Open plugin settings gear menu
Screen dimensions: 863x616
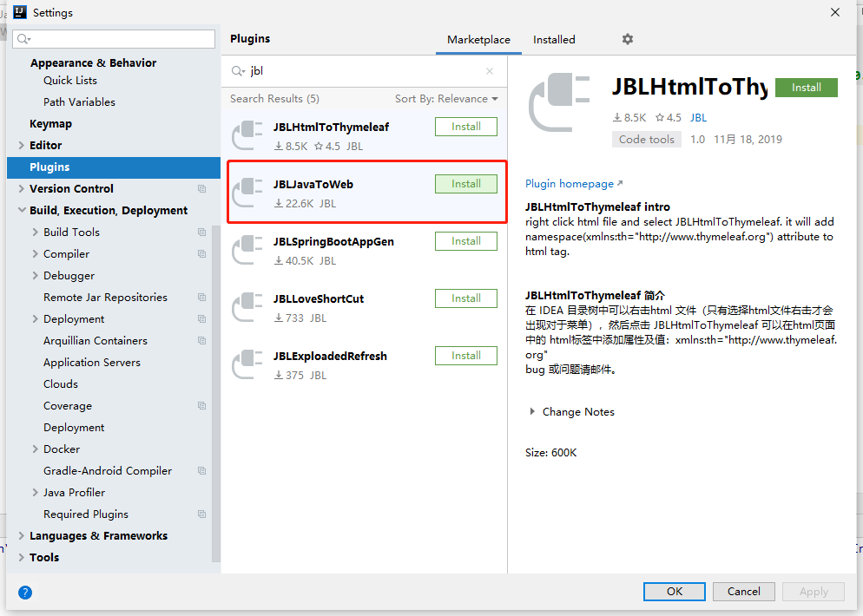(x=628, y=39)
